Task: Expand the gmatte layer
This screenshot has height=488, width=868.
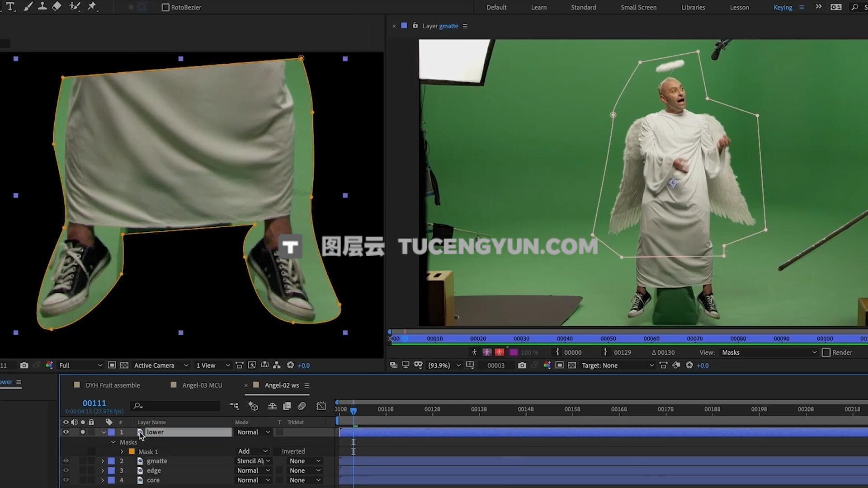Action: 103,461
